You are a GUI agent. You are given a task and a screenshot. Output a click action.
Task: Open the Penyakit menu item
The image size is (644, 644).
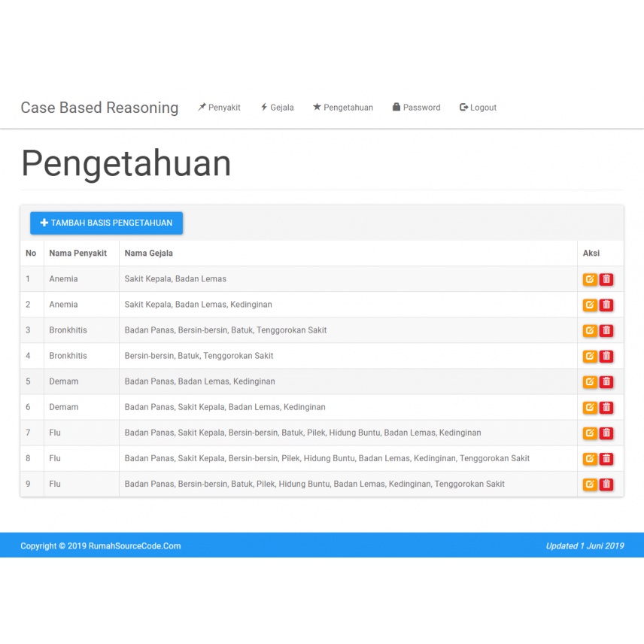point(219,108)
